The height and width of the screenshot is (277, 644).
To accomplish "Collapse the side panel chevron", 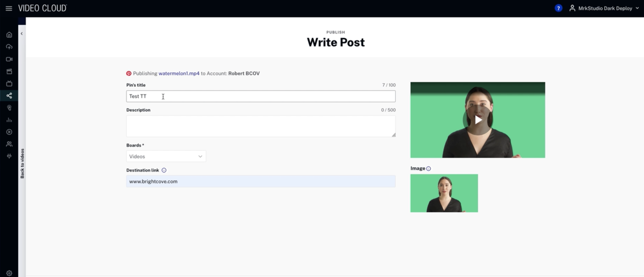I will [x=21, y=34].
